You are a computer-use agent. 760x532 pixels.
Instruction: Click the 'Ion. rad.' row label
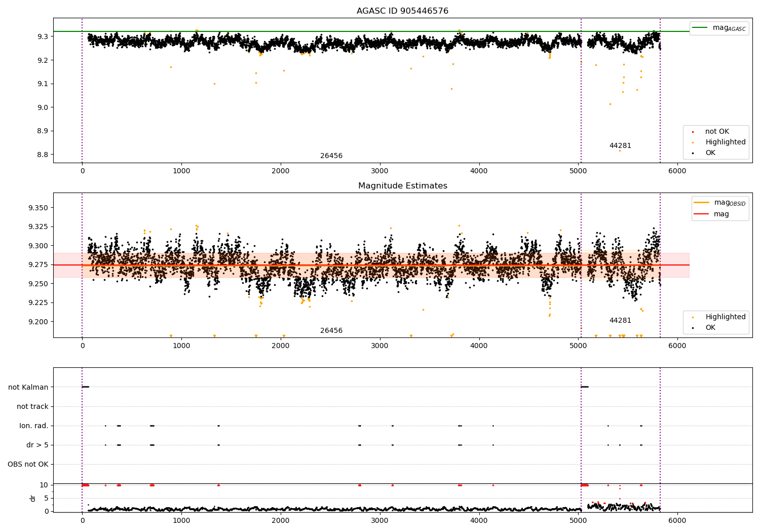(34, 426)
